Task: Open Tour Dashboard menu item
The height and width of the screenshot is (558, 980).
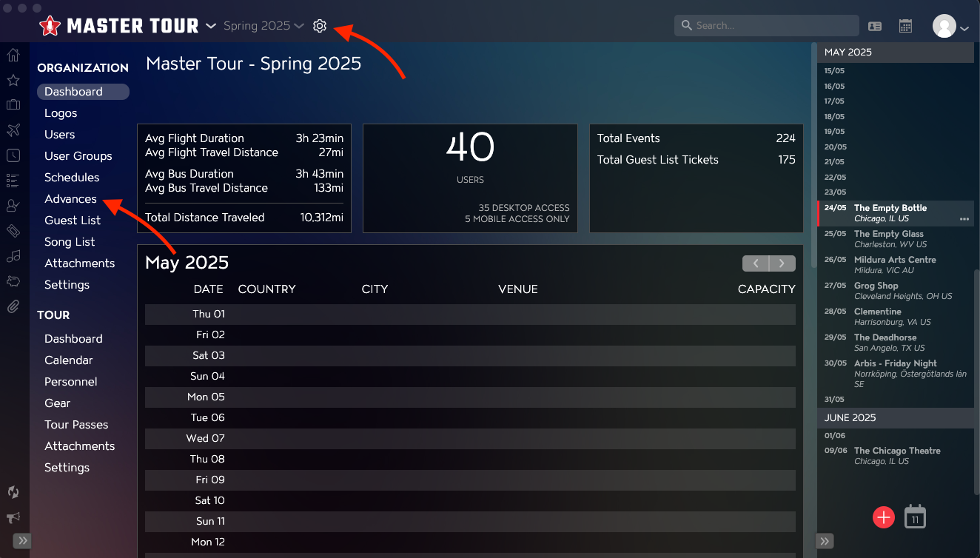Action: click(x=73, y=339)
